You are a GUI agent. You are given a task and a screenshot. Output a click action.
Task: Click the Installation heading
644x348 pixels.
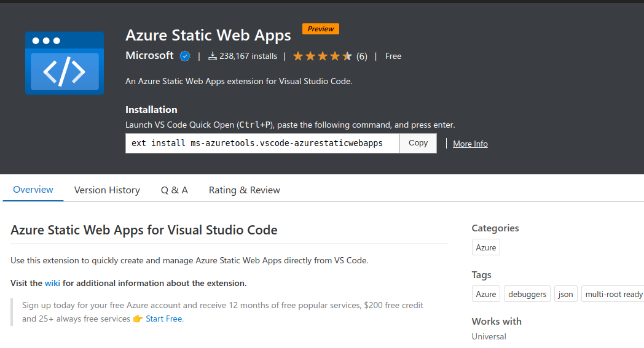pos(151,110)
